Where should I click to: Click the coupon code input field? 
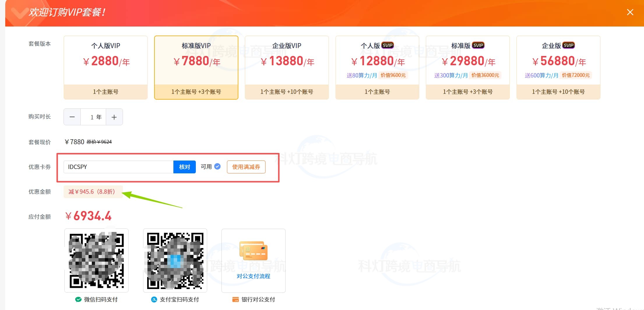(118, 167)
